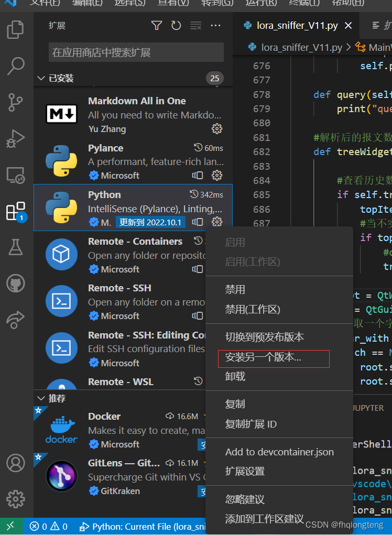The image size is (392, 535).
Task: Click the installed count badge 25
Action: tap(214, 78)
